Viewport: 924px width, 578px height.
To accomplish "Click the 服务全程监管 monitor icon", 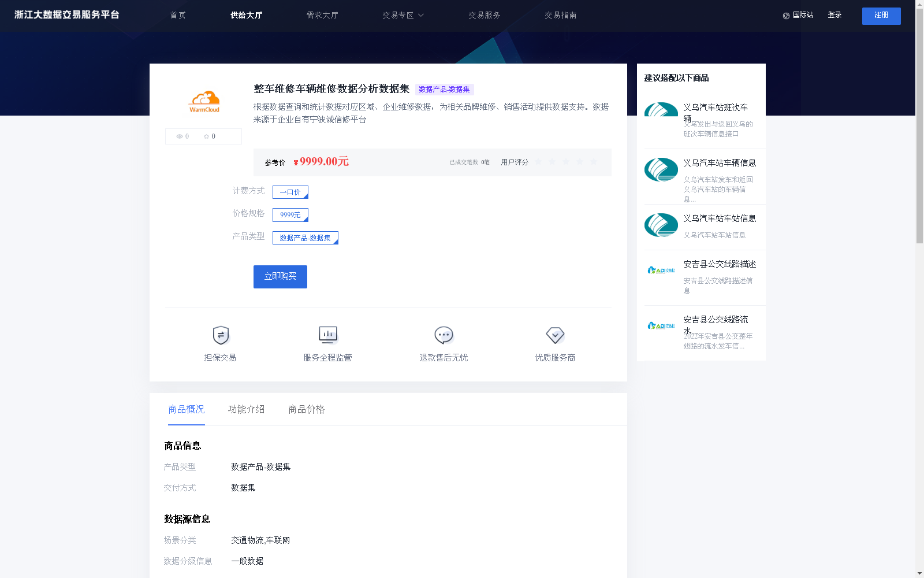I will [x=328, y=335].
